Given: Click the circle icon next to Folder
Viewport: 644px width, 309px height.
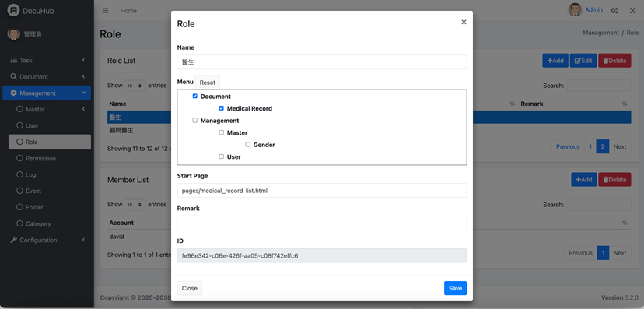Looking at the screenshot, I should click(19, 207).
